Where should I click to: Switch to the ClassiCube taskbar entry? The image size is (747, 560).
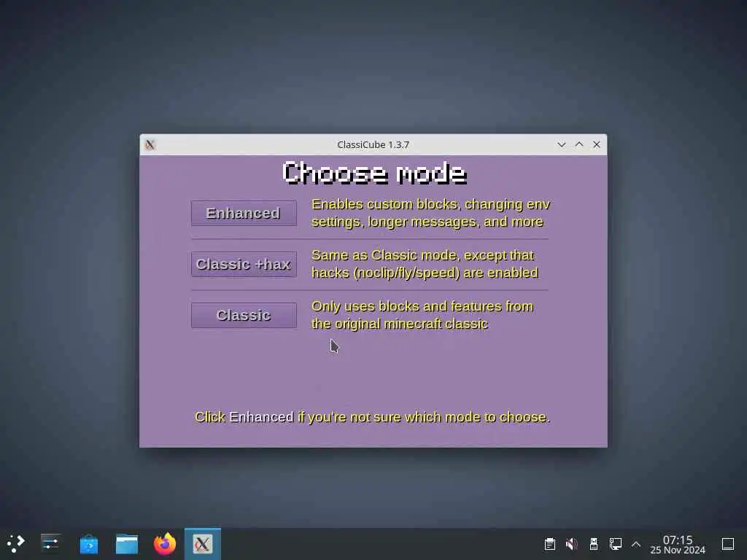pos(203,544)
